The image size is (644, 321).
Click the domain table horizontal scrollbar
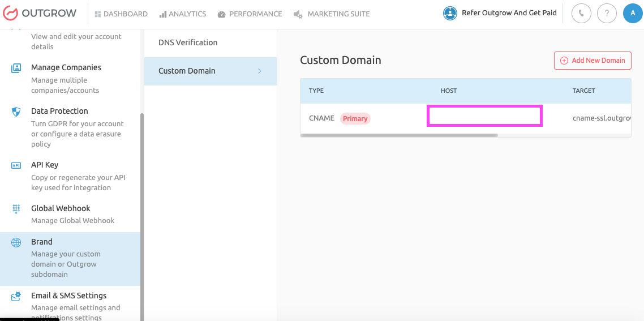[399, 135]
